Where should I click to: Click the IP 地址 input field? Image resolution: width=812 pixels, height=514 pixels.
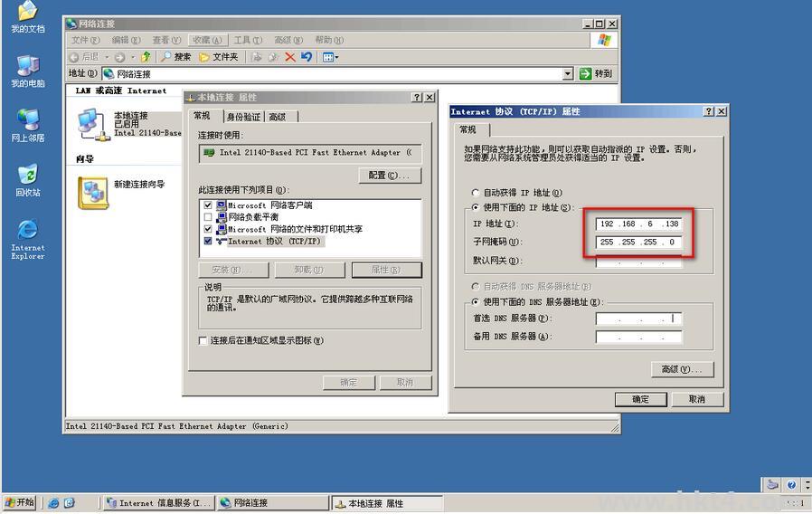(639, 224)
